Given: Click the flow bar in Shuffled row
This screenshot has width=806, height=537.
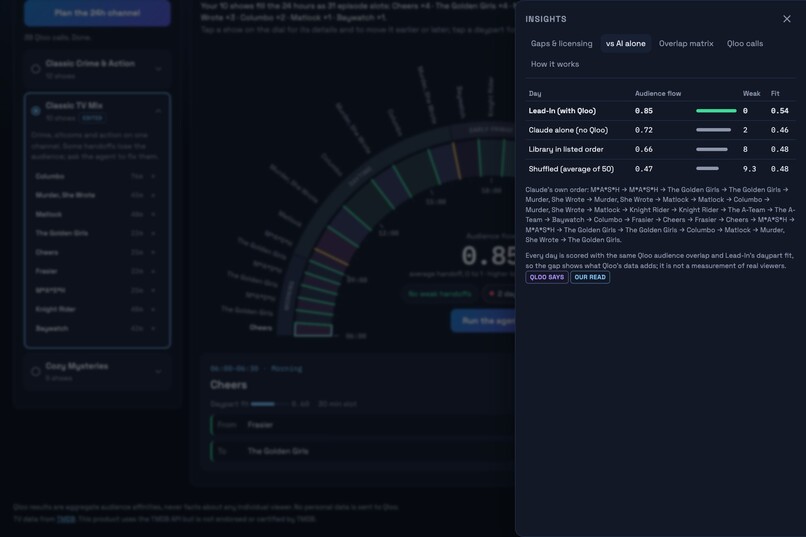Looking at the screenshot, I should click(707, 169).
